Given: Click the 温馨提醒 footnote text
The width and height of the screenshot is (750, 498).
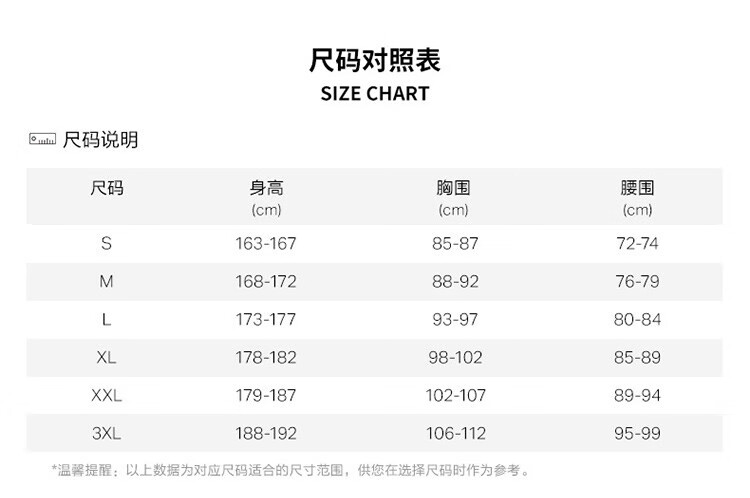Looking at the screenshot, I should point(291,470).
